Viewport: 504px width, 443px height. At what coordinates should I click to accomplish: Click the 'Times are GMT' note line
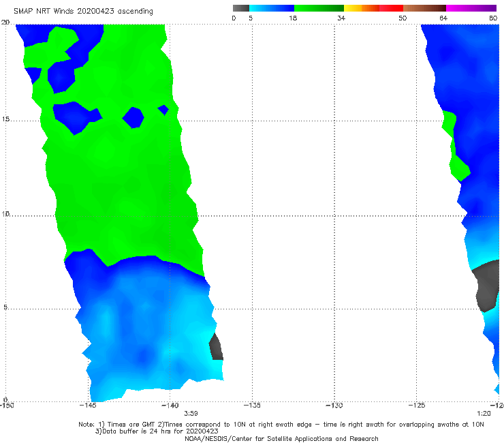[281, 425]
